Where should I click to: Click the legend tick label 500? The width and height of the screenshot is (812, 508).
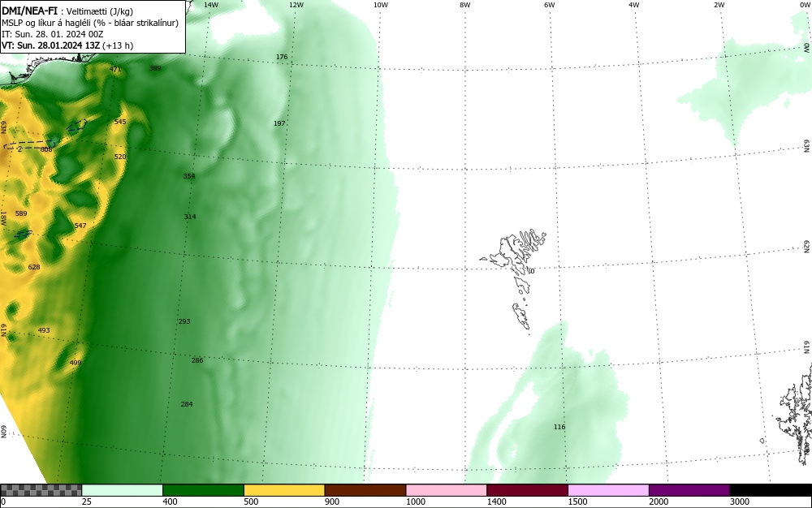(x=251, y=502)
